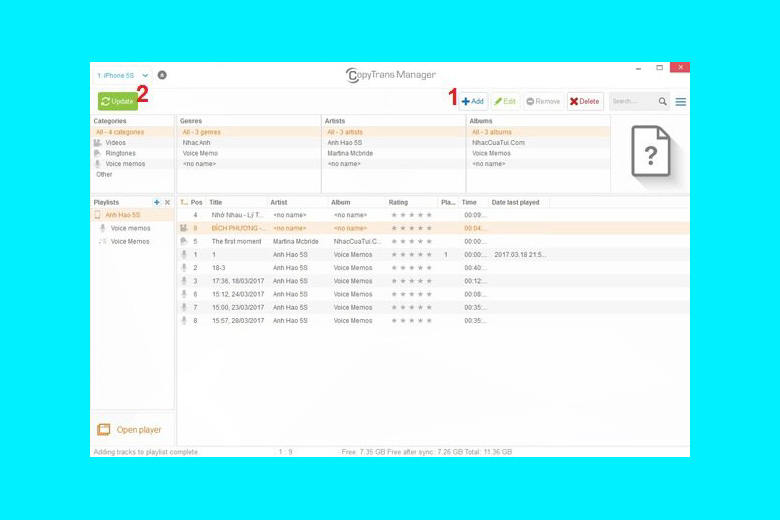This screenshot has height=520, width=780.
Task: Select the <no name> album filter
Action: click(539, 164)
